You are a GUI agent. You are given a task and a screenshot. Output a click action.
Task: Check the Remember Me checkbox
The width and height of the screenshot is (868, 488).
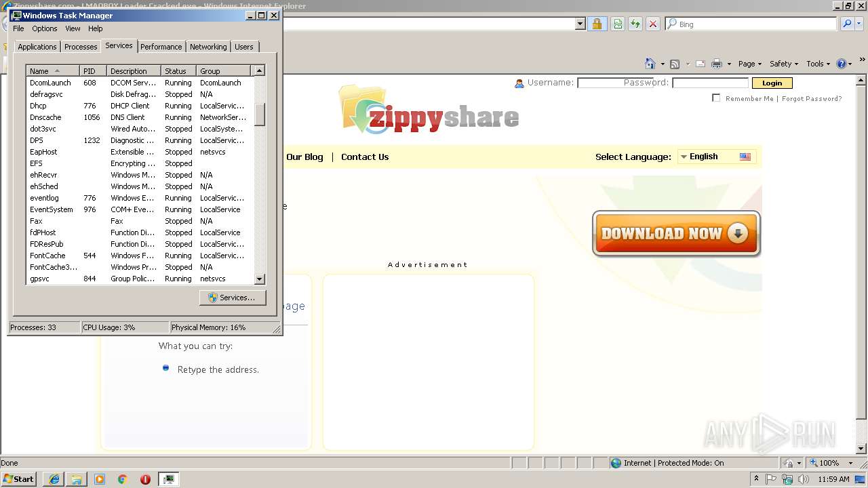[716, 98]
